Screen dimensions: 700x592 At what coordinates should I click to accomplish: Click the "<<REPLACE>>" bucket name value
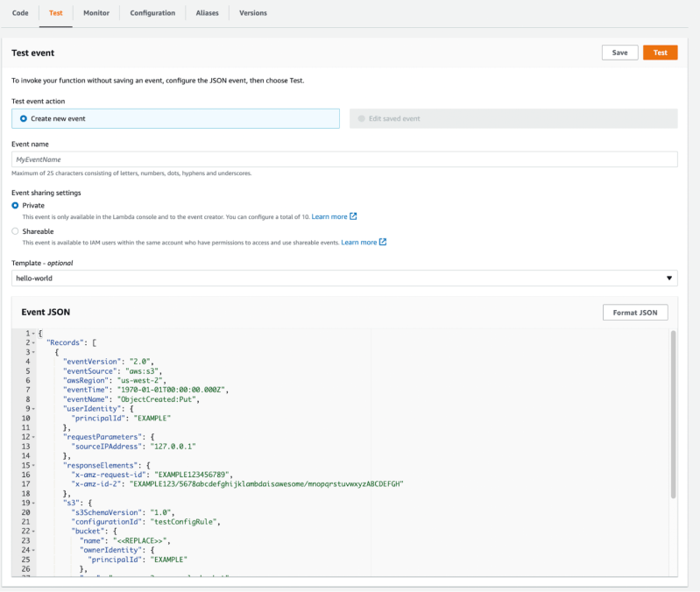(139, 540)
